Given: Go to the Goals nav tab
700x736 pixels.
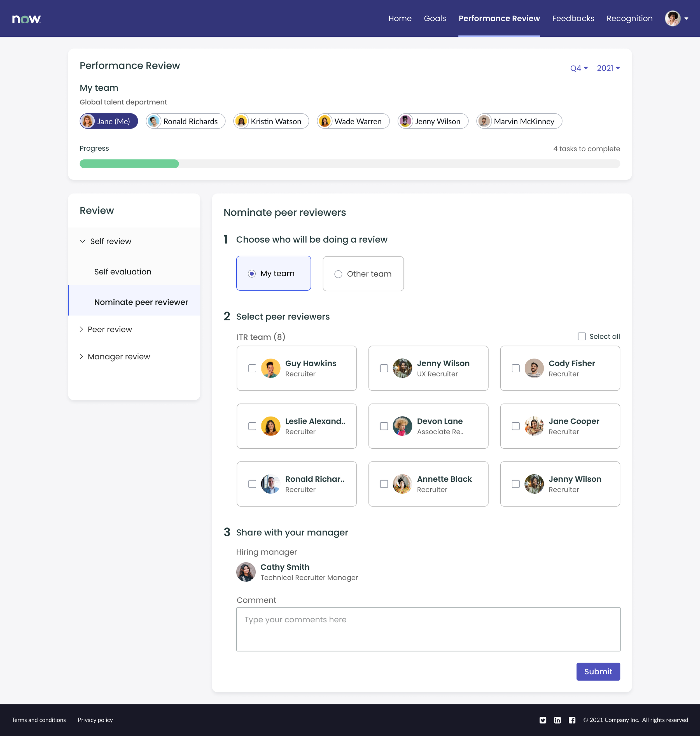Looking at the screenshot, I should [435, 18].
